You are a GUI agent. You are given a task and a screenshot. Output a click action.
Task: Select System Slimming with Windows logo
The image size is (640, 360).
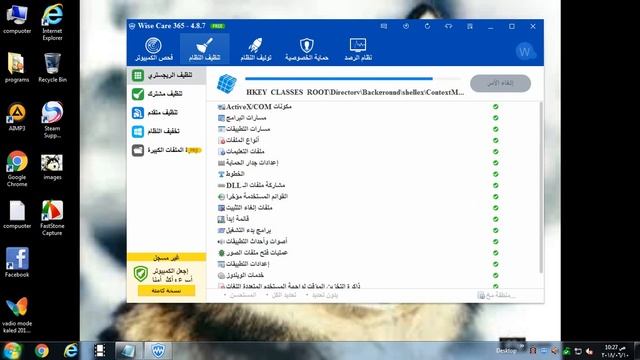click(x=167, y=131)
